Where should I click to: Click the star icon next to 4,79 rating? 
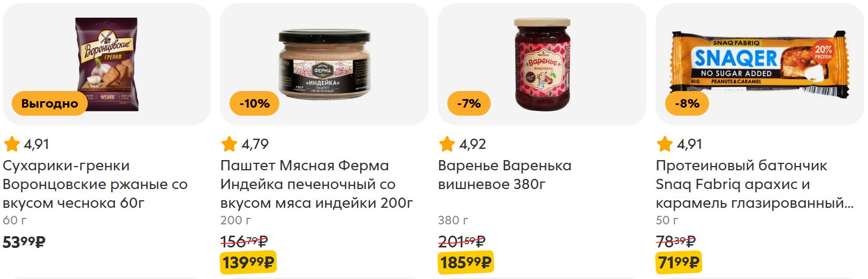(229, 144)
